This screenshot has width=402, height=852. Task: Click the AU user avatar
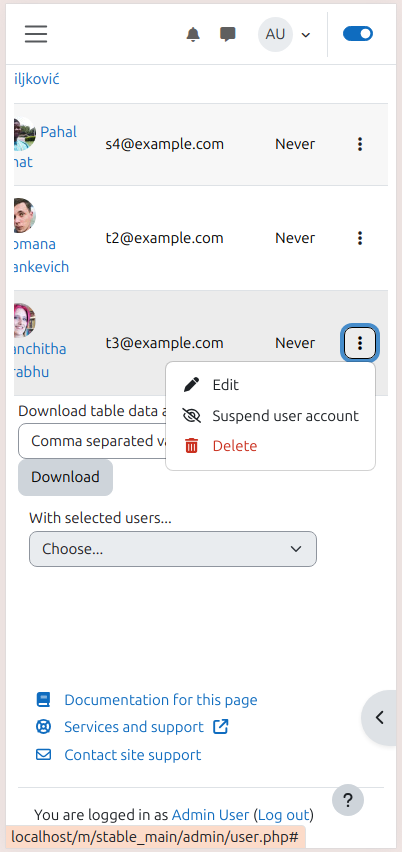[275, 35]
